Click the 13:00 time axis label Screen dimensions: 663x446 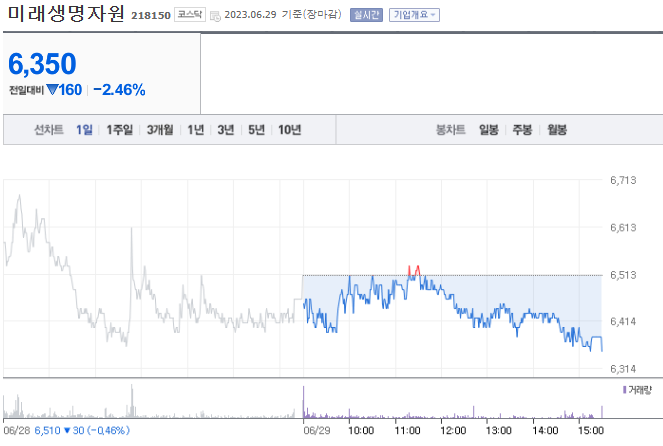tap(499, 431)
